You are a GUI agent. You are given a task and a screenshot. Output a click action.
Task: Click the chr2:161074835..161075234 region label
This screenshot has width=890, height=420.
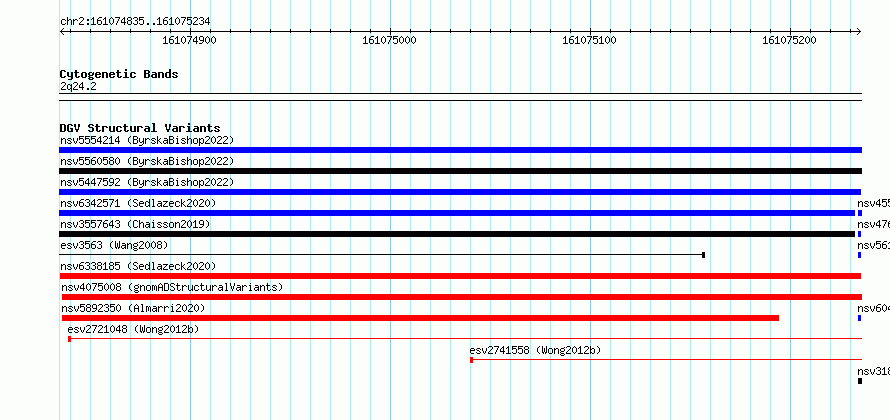click(135, 21)
